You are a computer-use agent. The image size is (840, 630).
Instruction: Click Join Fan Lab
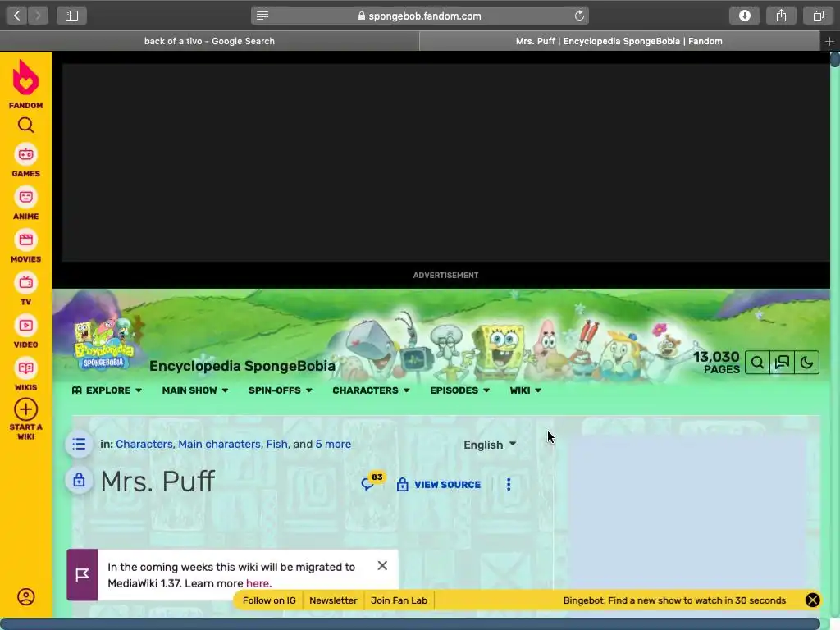[x=399, y=600]
